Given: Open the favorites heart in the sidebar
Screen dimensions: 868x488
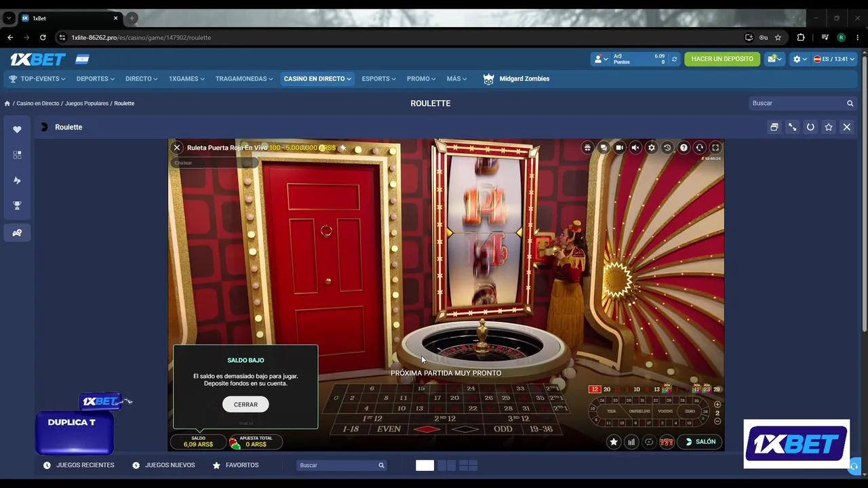Looking at the screenshot, I should (17, 129).
